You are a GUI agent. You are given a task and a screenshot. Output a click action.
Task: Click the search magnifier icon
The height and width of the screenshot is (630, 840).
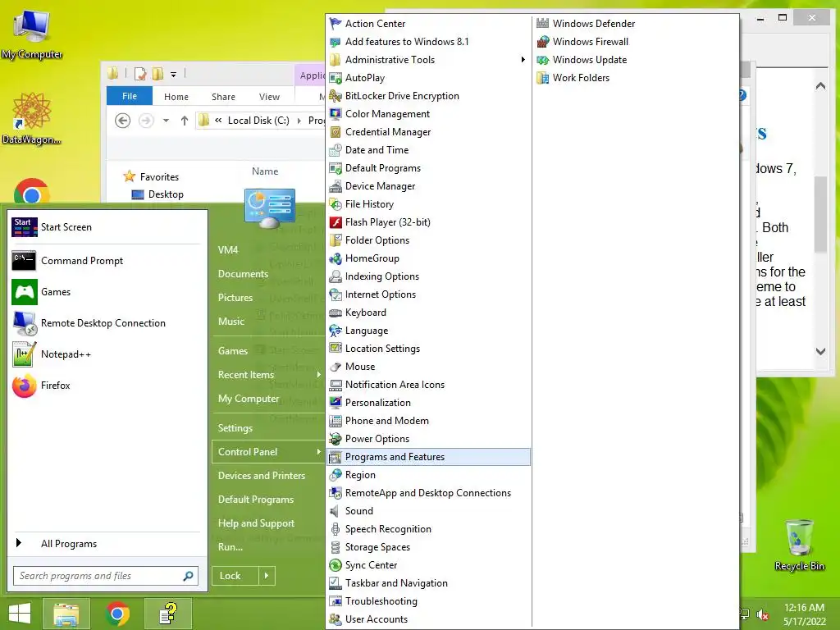[x=188, y=576]
